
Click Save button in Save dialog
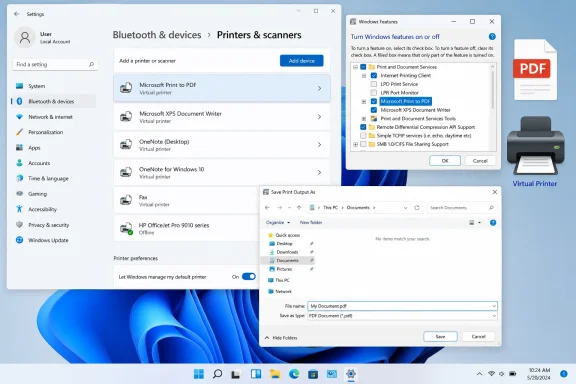(x=440, y=337)
